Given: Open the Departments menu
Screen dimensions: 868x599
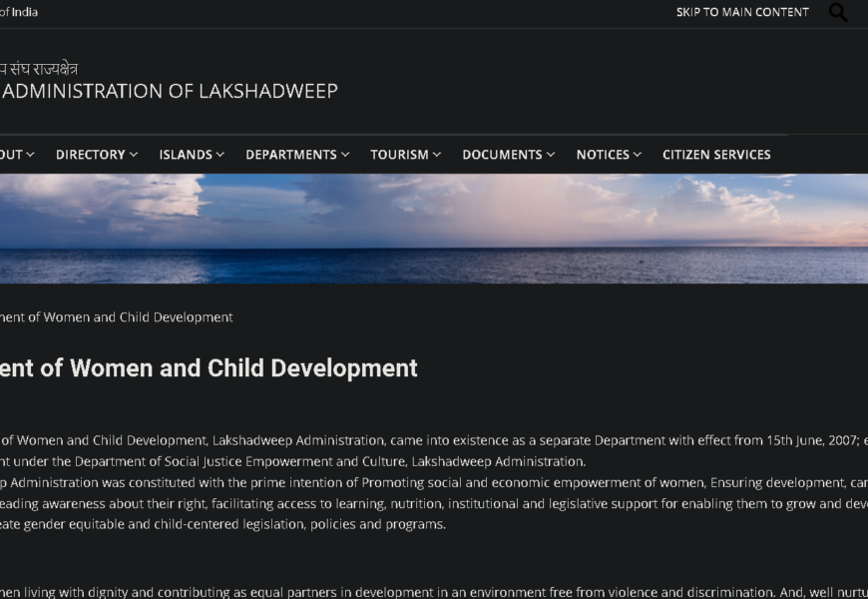Looking at the screenshot, I should tap(290, 155).
